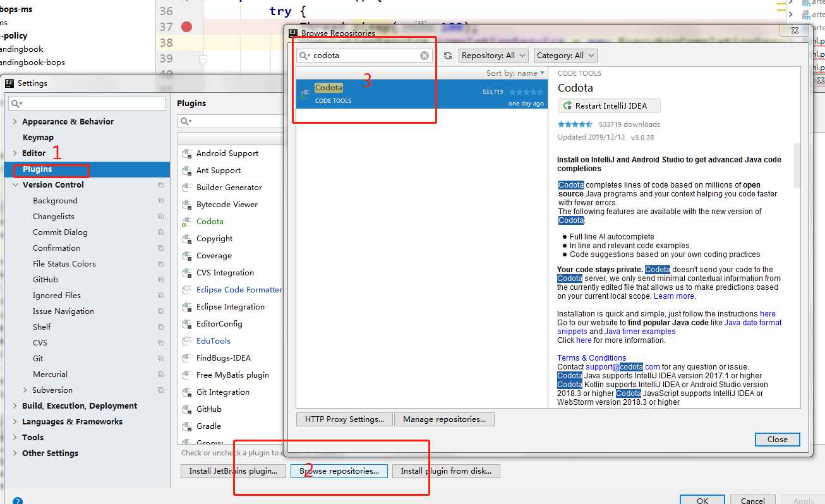Open the Terms & Conditions link
The height and width of the screenshot is (504, 825).
click(x=592, y=358)
